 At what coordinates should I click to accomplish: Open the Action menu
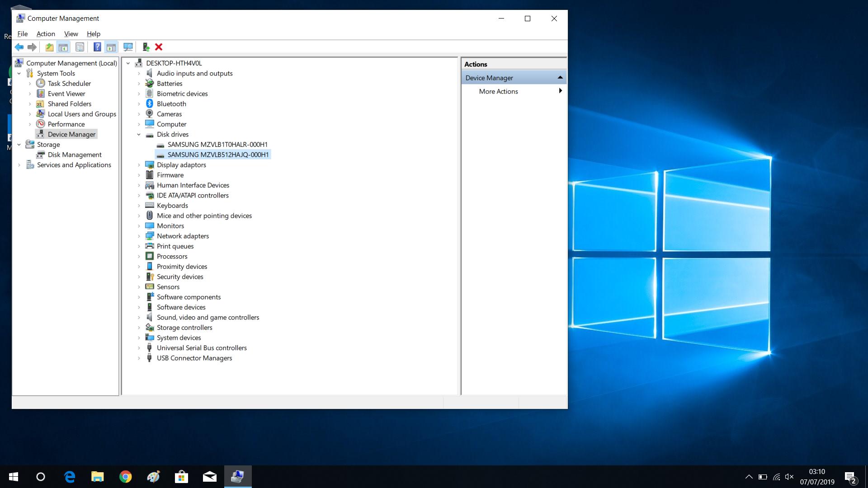pyautogui.click(x=45, y=33)
